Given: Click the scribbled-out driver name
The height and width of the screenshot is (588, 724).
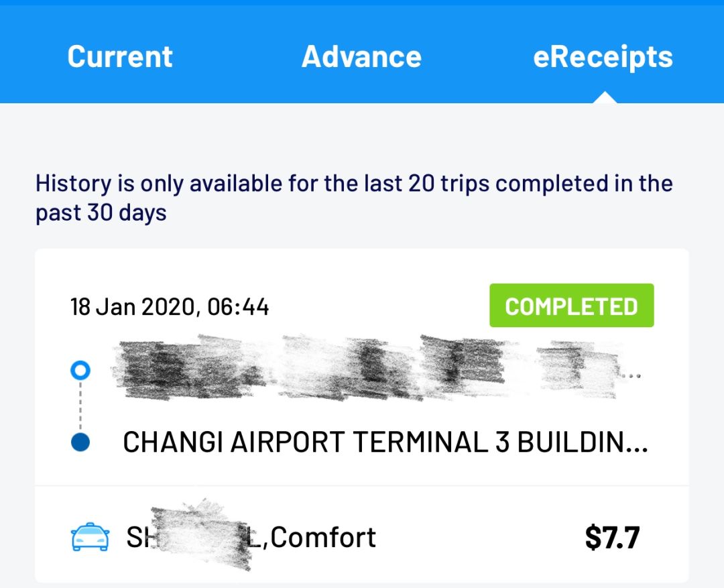Looking at the screenshot, I should 201,536.
